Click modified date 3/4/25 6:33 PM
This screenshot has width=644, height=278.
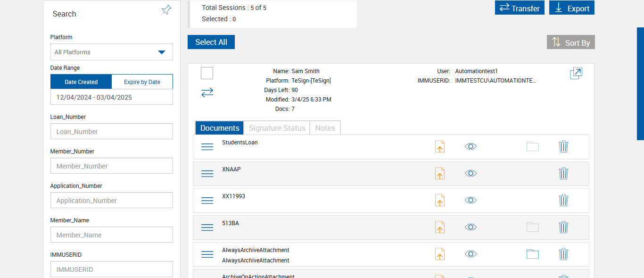311,100
